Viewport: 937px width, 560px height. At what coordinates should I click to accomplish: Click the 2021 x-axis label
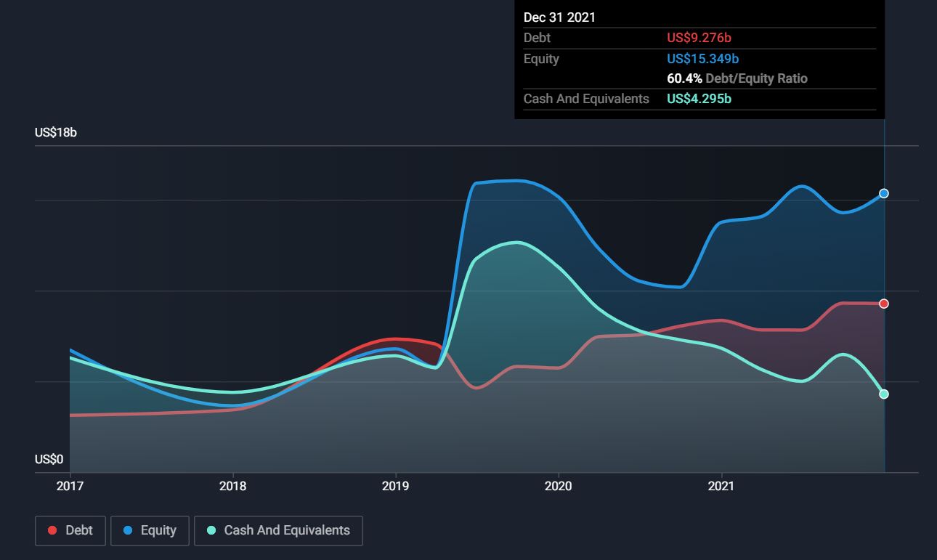(x=721, y=486)
